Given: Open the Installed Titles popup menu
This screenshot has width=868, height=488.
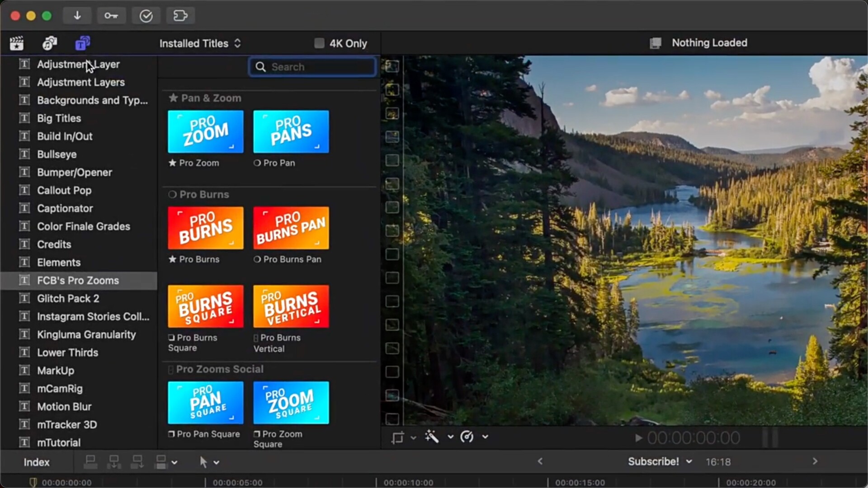Looking at the screenshot, I should pyautogui.click(x=200, y=43).
